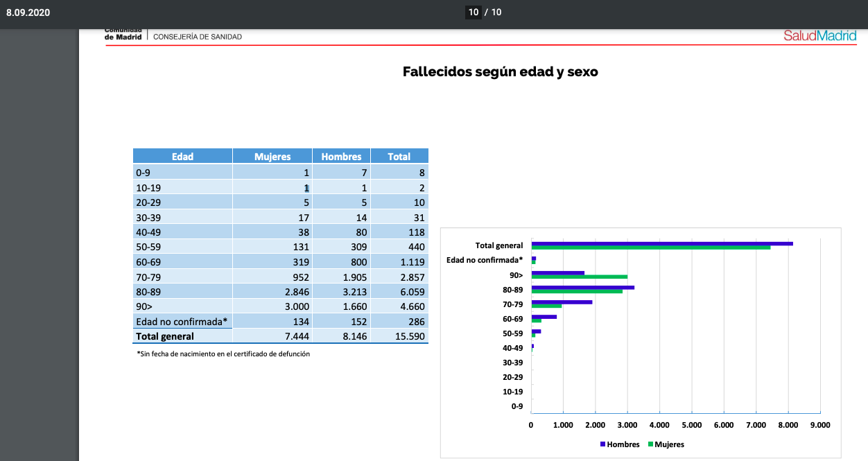868x461 pixels.
Task: Click Total general table row label
Action: pos(165,336)
